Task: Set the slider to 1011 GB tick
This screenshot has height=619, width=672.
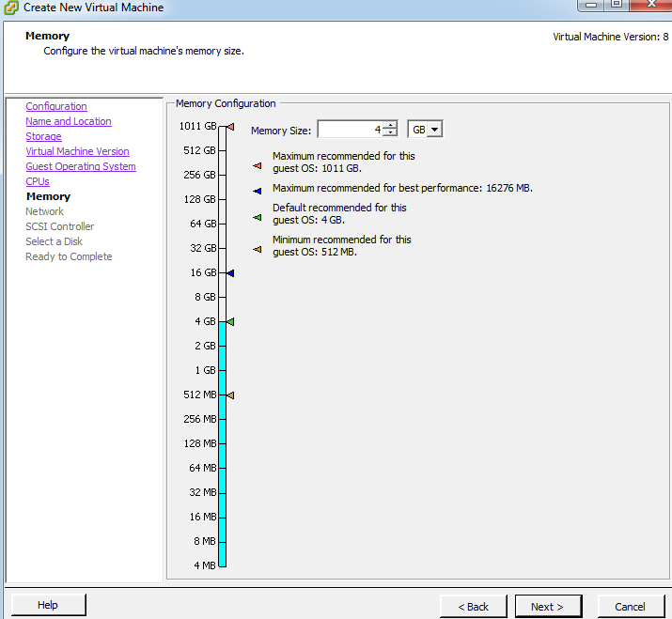Action: (222, 127)
